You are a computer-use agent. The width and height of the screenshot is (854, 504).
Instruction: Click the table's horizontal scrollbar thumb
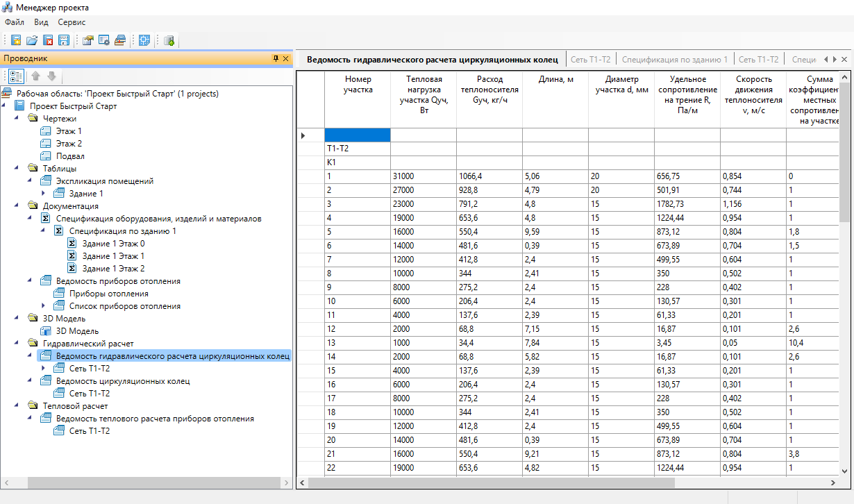(491, 482)
